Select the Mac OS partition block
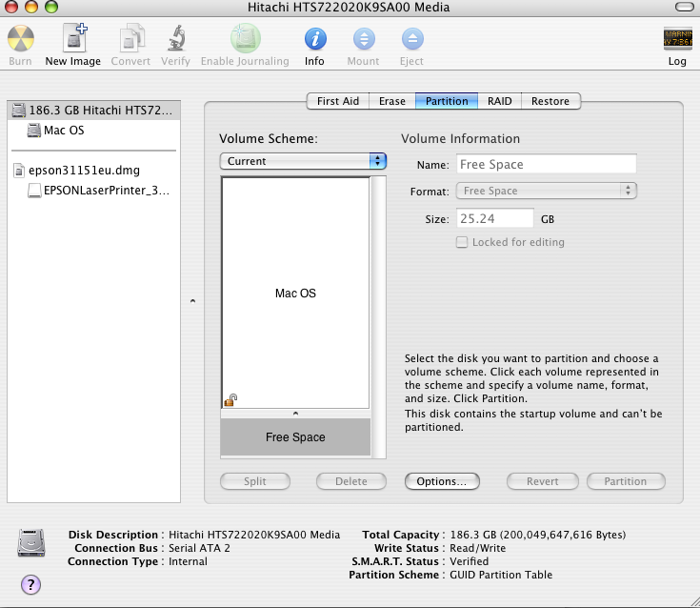Screen dimensions: 700x608 (x=295, y=294)
